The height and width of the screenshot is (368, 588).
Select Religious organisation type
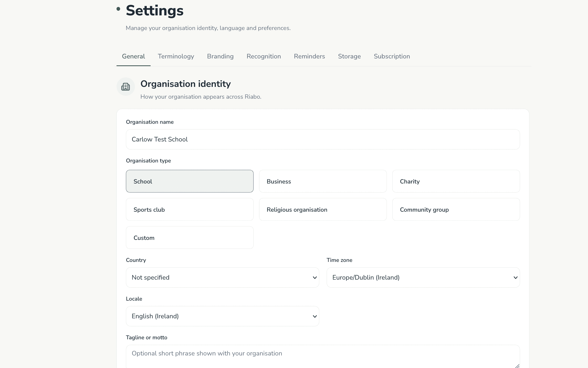pyautogui.click(x=323, y=209)
